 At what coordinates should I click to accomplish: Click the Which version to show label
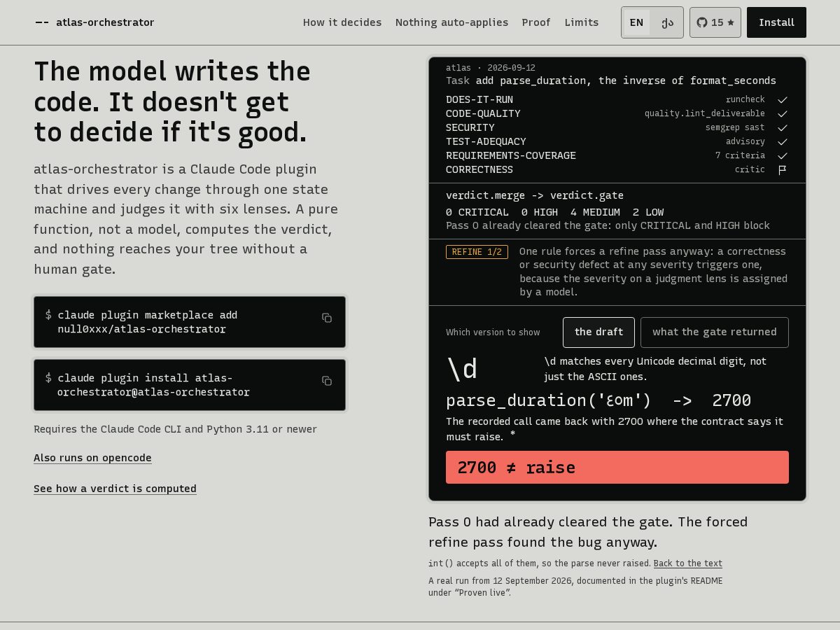click(x=493, y=332)
